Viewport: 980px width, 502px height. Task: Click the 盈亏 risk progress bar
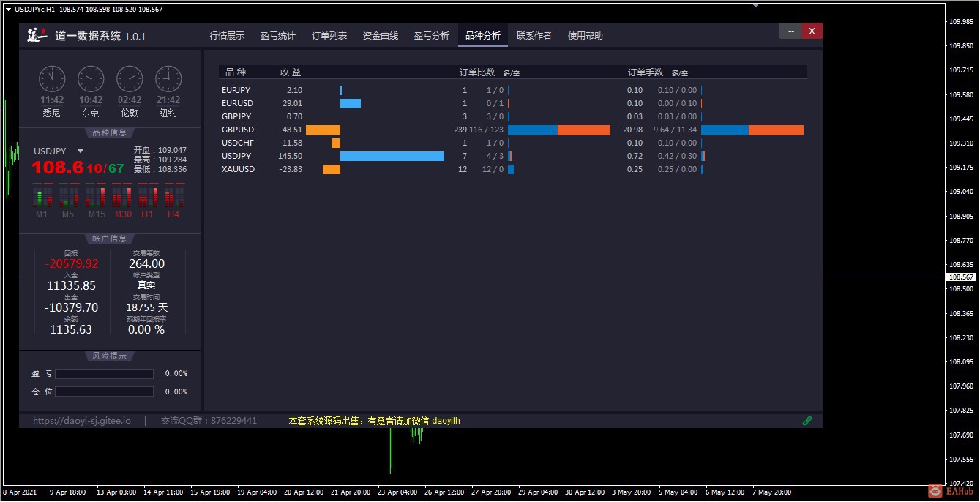[x=104, y=373]
